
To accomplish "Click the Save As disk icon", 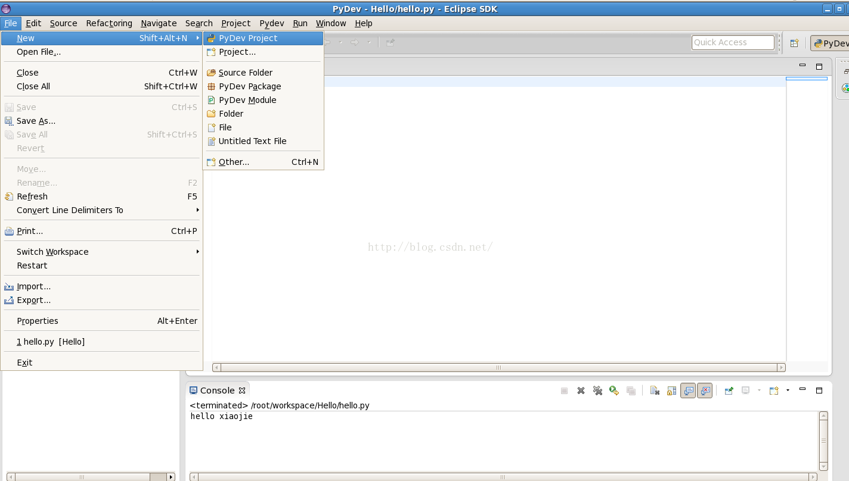I will (x=9, y=121).
